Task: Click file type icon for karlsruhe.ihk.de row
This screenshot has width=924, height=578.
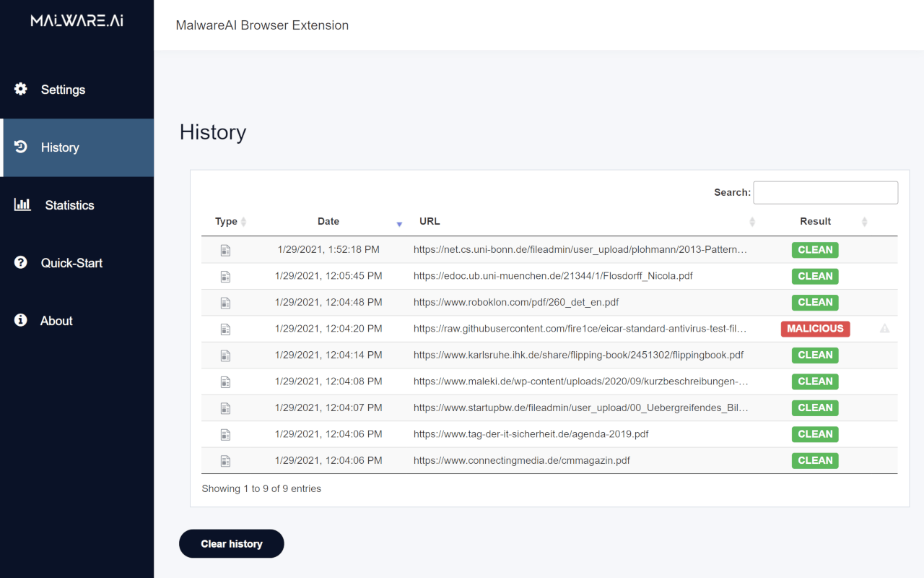Action: pos(225,355)
